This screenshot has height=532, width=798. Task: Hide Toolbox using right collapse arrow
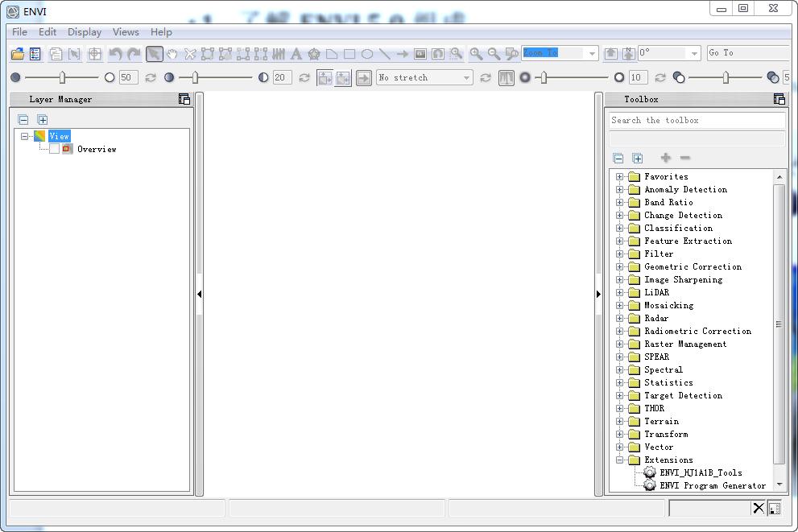click(598, 294)
